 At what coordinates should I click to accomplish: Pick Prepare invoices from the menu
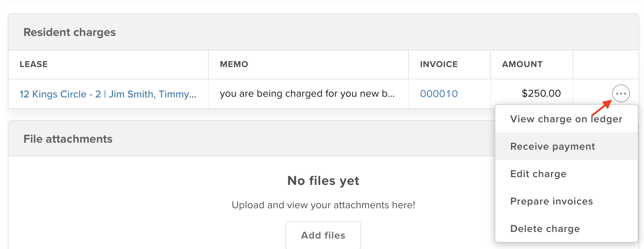(551, 201)
